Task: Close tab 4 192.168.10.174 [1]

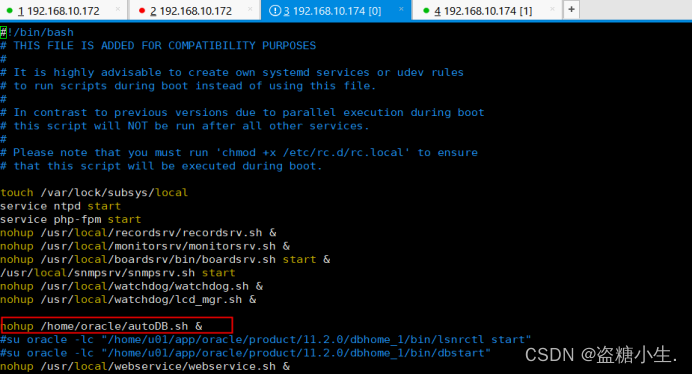Action: coord(552,9)
